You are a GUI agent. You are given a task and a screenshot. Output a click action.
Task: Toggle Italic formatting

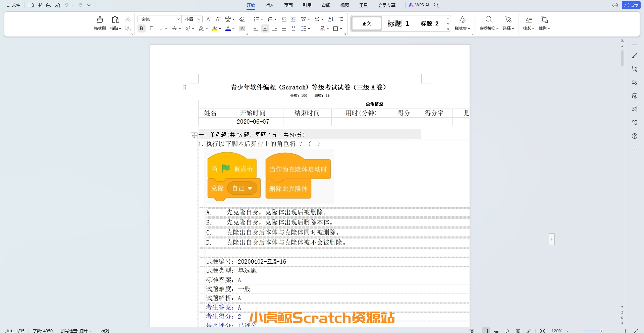(x=151, y=29)
